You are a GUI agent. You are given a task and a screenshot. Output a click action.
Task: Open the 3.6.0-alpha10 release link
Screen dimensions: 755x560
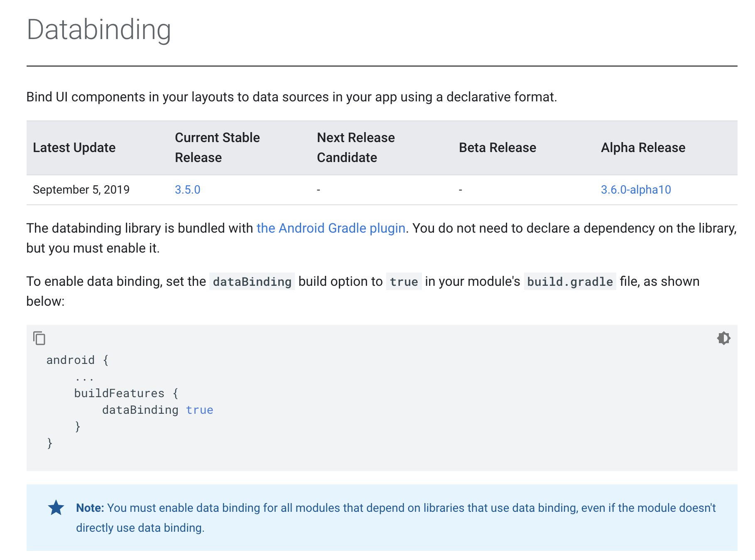[x=635, y=190]
